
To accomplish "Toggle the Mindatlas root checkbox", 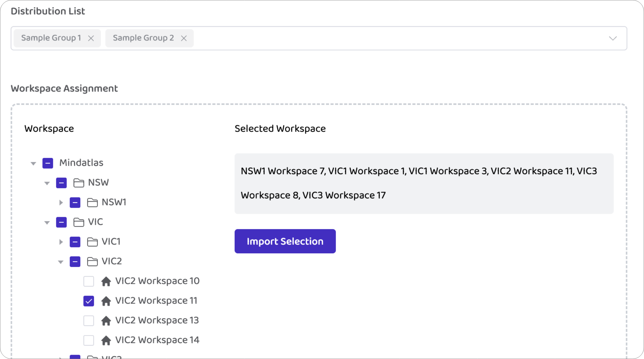I will pyautogui.click(x=48, y=163).
